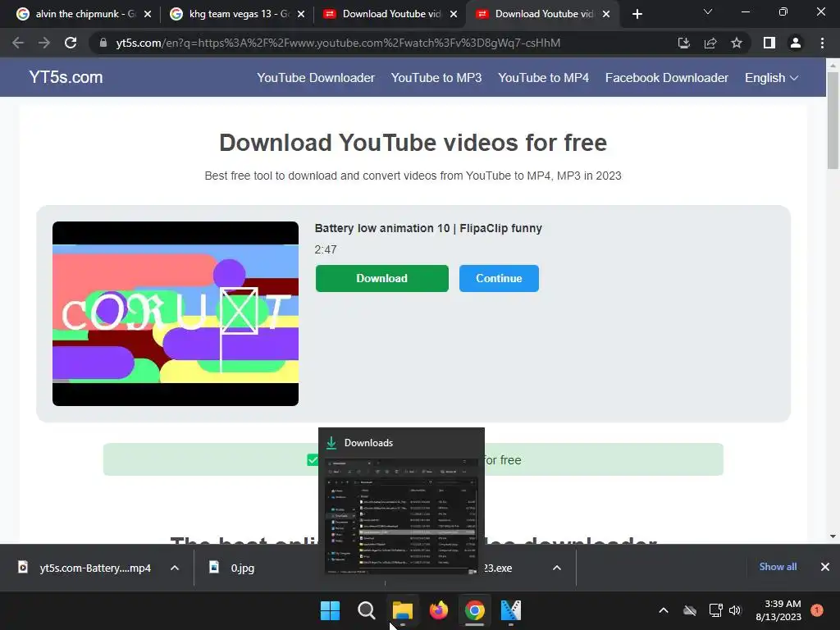Click the browser forward arrow
This screenshot has height=630, width=840.
[x=44, y=43]
